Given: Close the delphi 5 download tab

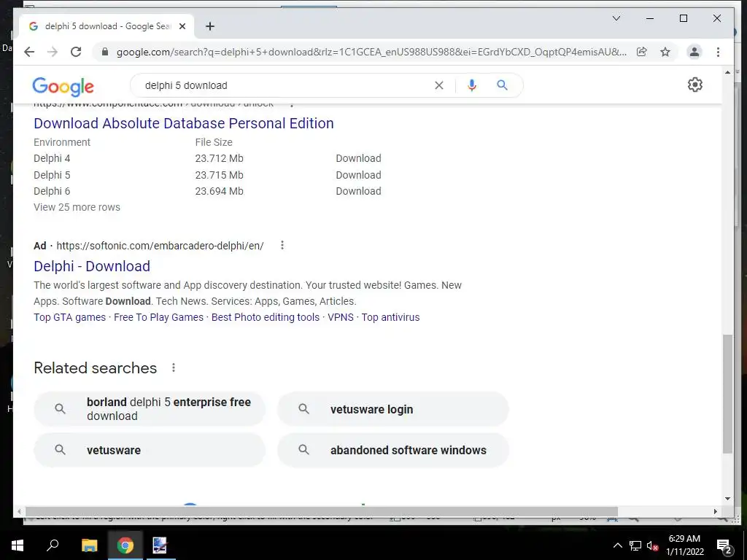Looking at the screenshot, I should click(x=182, y=26).
